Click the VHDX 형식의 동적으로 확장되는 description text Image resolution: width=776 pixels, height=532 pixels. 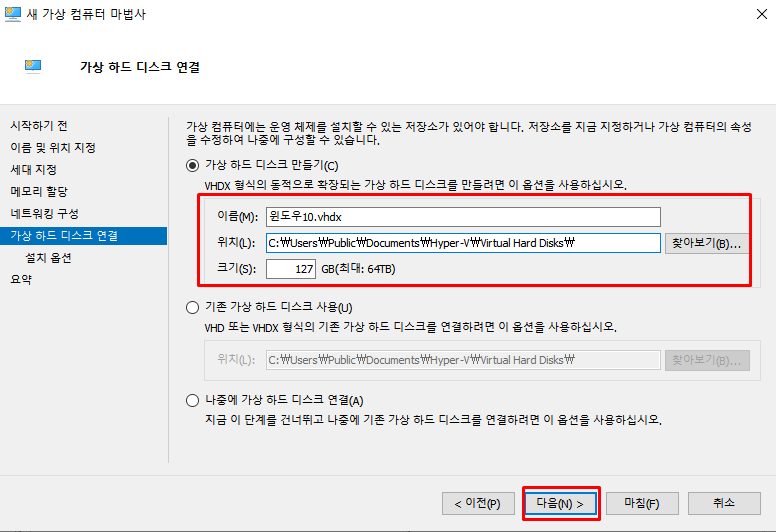416,186
